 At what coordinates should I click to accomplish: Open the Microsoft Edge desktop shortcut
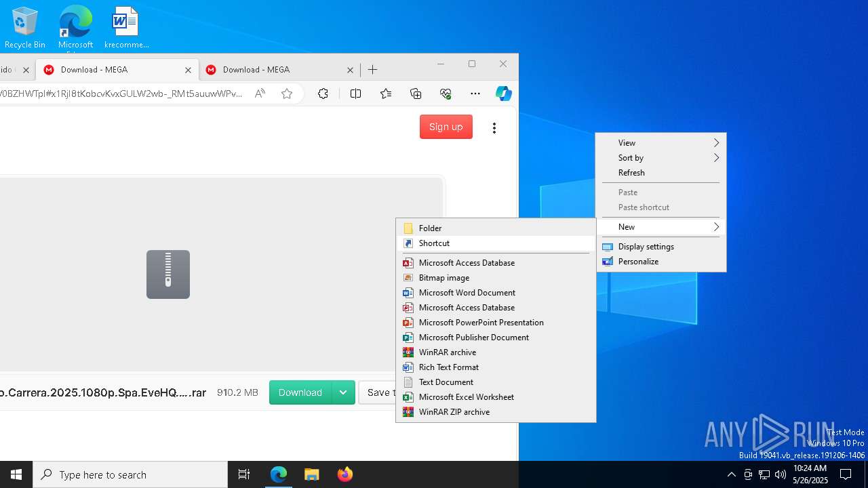75,28
